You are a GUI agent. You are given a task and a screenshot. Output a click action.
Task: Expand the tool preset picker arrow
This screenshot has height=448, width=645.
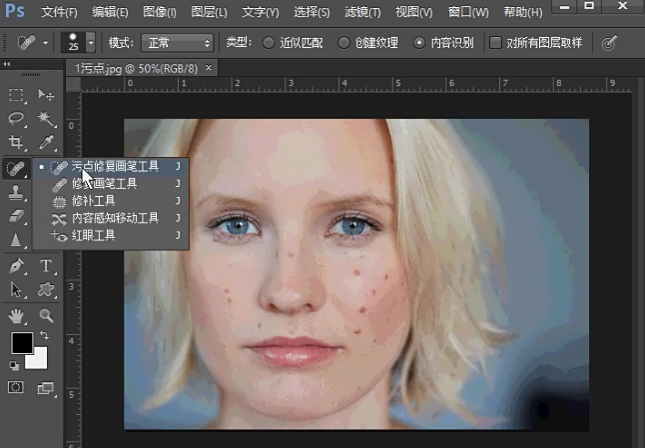coord(45,43)
